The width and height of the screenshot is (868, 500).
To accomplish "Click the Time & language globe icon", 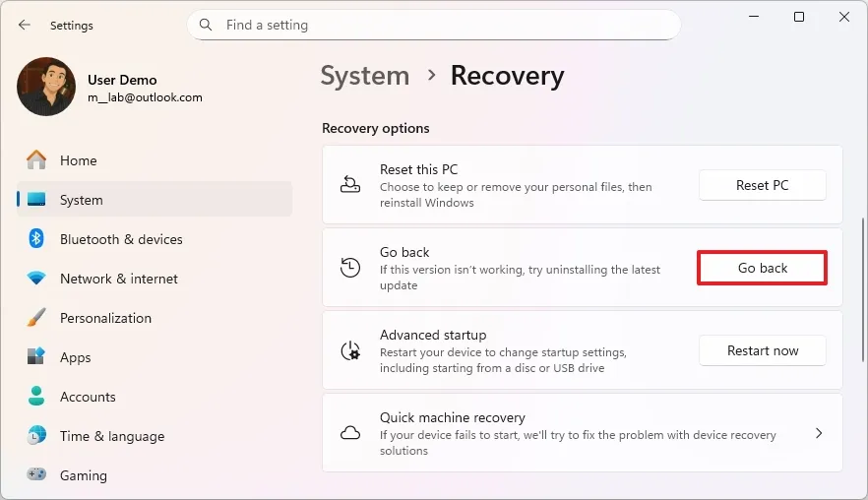I will [x=36, y=436].
